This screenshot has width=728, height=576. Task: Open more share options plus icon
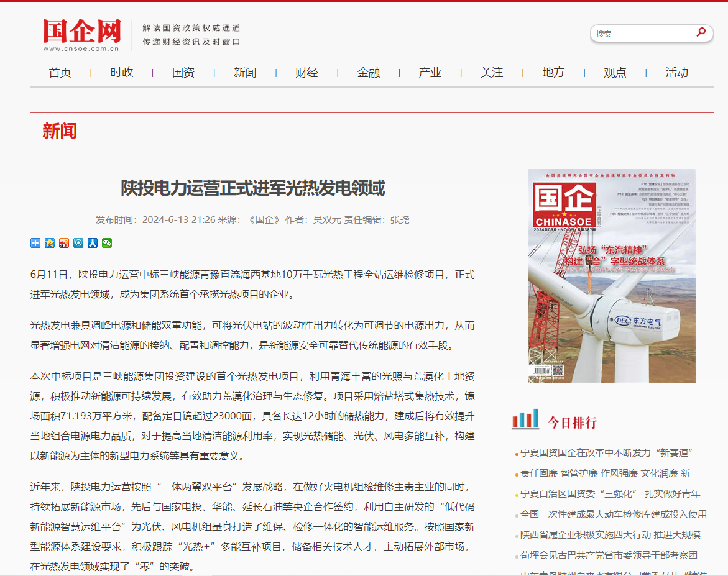(x=35, y=243)
